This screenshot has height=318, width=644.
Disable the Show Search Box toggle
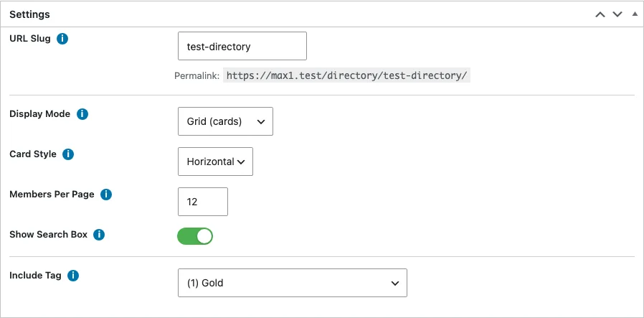(195, 236)
